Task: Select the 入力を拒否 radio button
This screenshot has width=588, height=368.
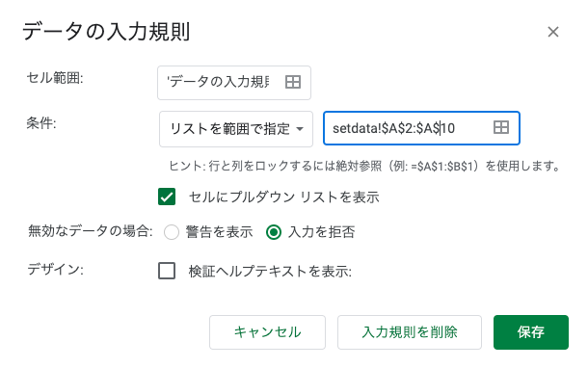Action: [x=274, y=232]
